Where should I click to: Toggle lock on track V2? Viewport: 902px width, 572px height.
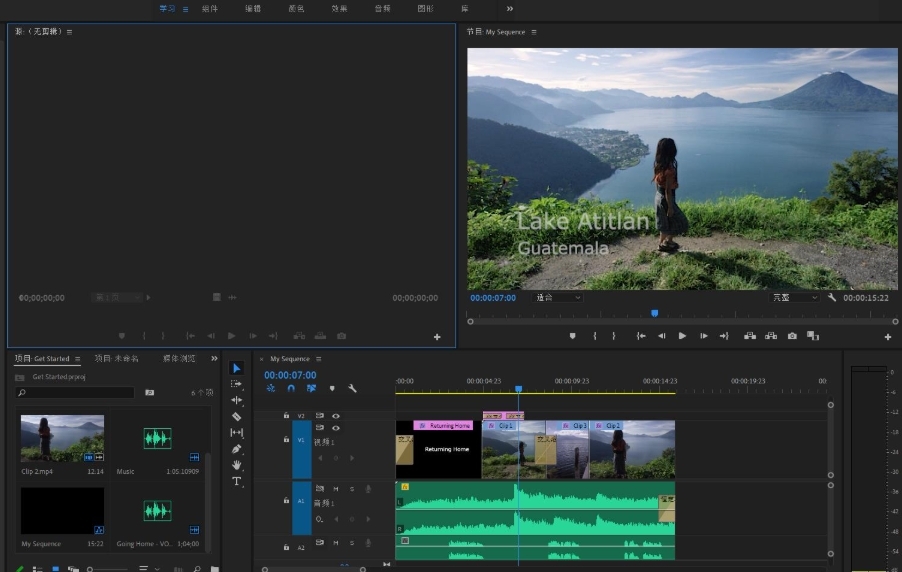coord(286,415)
